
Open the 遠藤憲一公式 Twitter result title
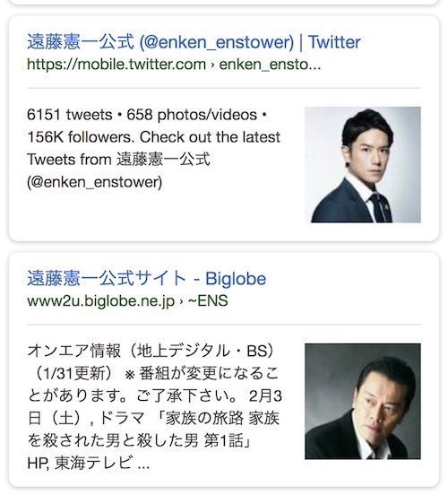(194, 42)
